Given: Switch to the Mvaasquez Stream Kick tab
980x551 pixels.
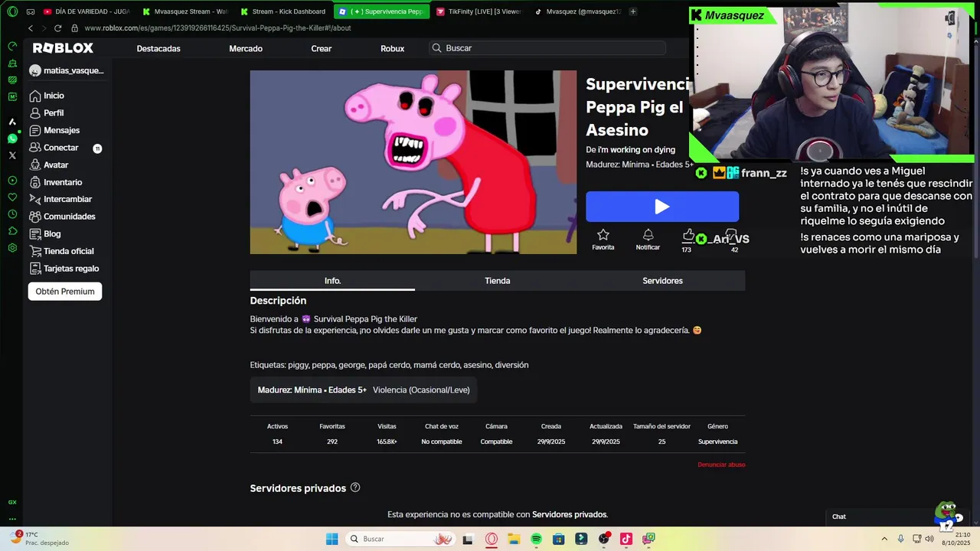Looking at the screenshot, I should click(x=185, y=11).
